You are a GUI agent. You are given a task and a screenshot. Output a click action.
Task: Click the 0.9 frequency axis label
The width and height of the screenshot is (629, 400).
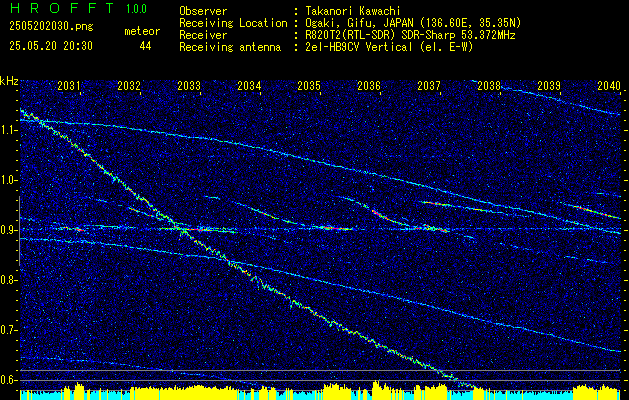[x=8, y=230]
